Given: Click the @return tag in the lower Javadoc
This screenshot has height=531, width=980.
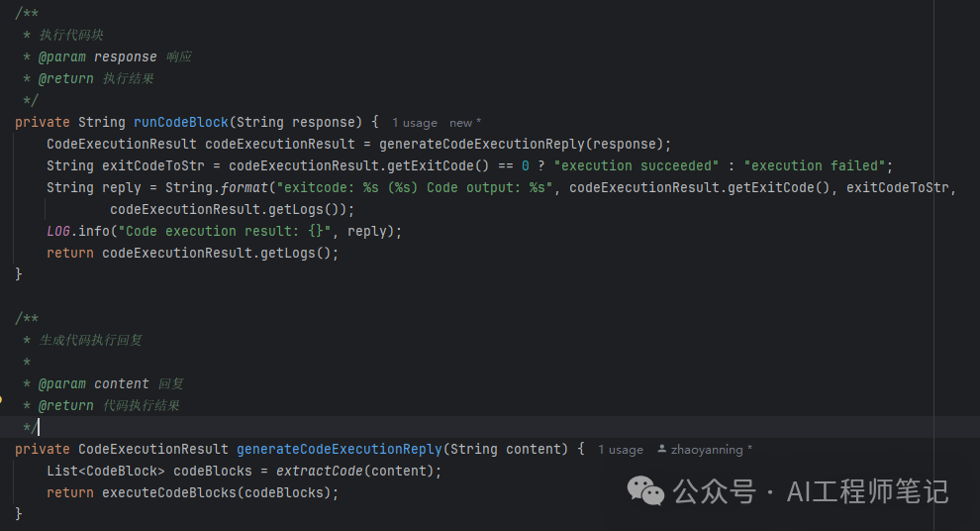Looking at the screenshot, I should (65, 405).
